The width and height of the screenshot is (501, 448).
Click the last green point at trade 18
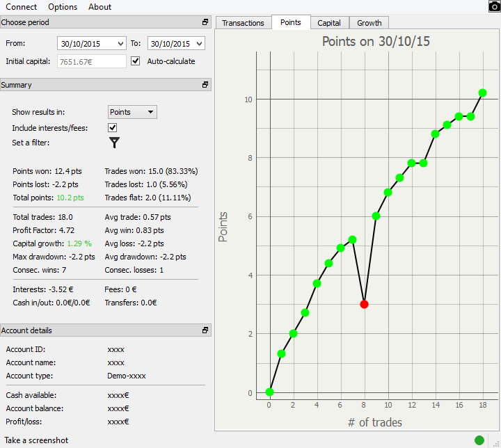click(482, 93)
